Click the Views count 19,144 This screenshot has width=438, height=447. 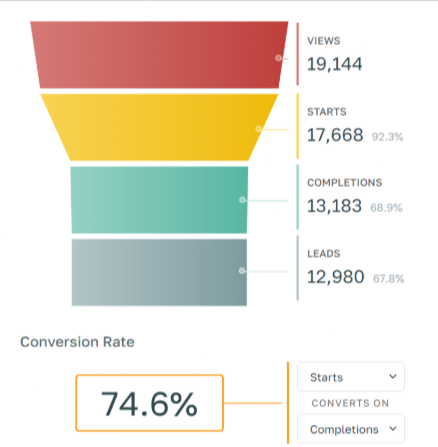(334, 64)
